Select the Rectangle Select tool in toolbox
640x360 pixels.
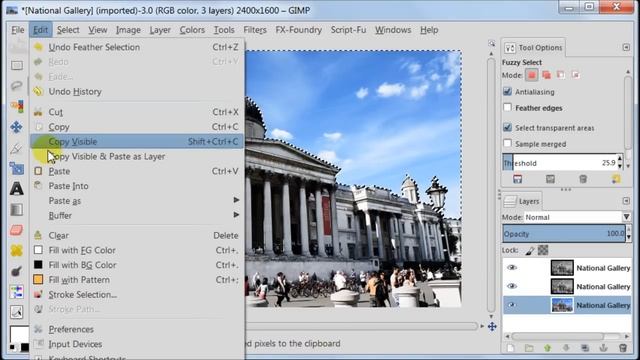click(x=17, y=65)
